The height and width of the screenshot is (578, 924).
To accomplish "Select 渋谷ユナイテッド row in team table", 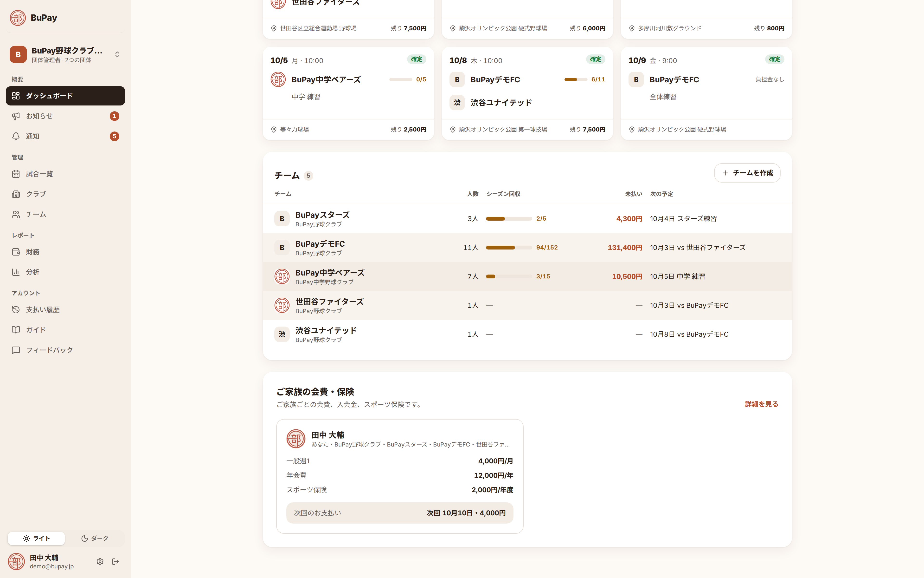I will click(x=527, y=334).
